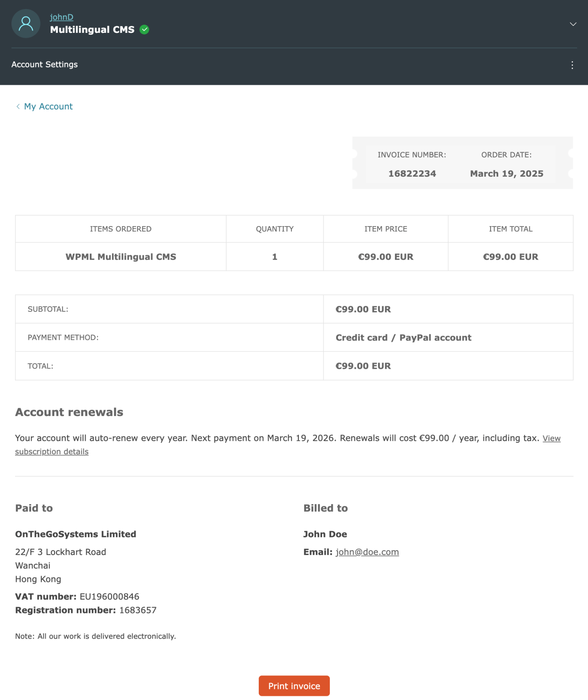This screenshot has height=700, width=588.
Task: Click John Doe under Billed to
Action: click(x=325, y=534)
